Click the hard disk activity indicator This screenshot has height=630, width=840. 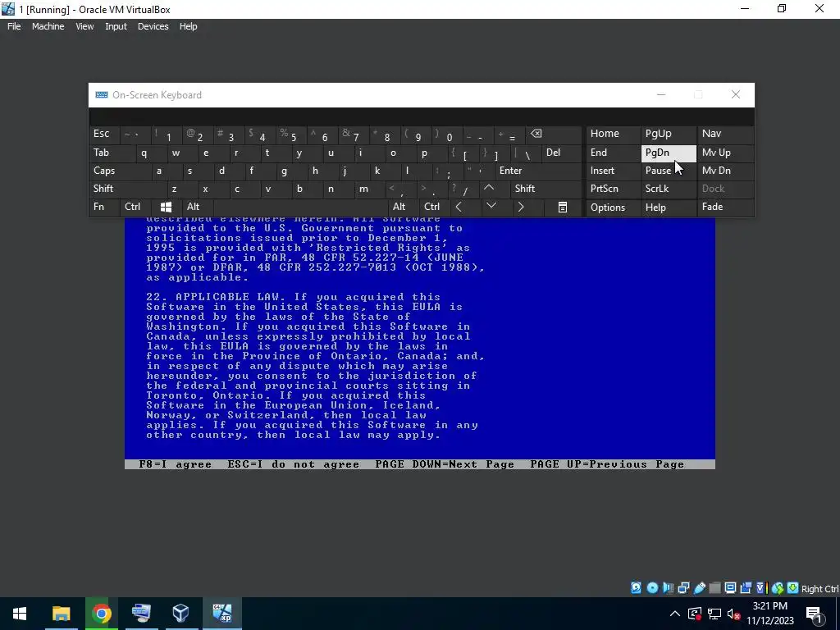pyautogui.click(x=636, y=587)
